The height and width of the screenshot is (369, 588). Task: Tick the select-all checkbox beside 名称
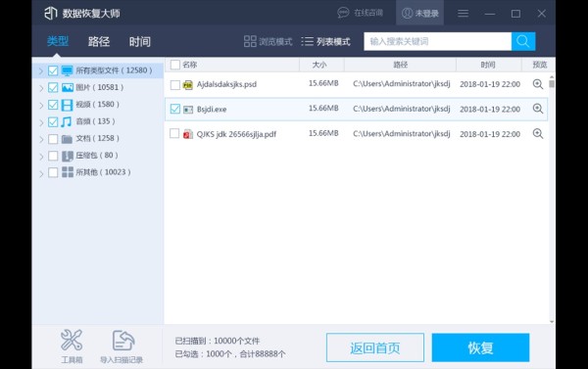pos(174,65)
